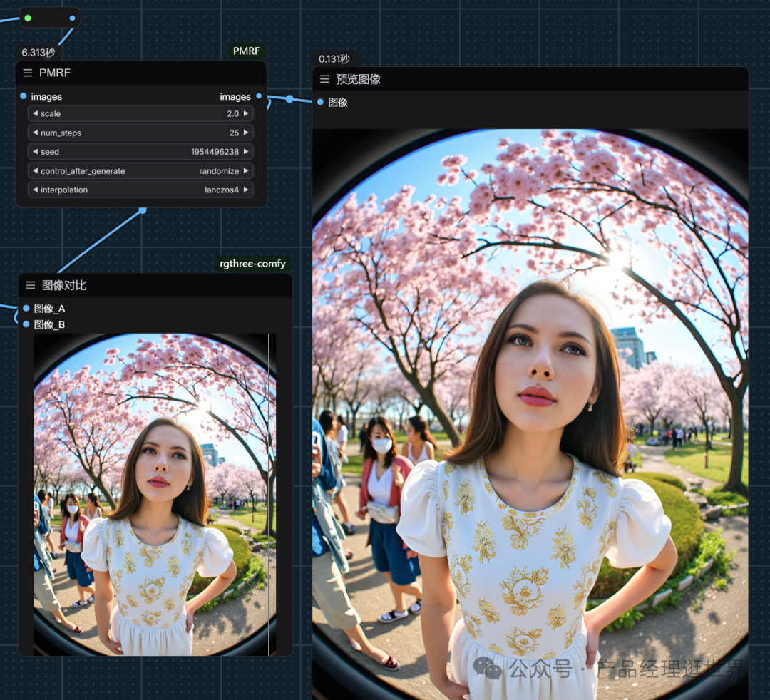The width and height of the screenshot is (770, 700).
Task: Select previous interpolation option with left arrow
Action: (35, 190)
